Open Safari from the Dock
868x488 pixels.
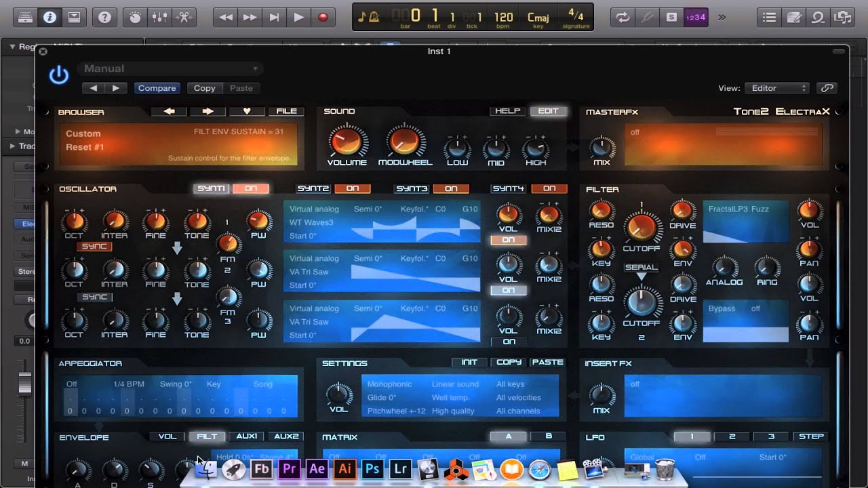point(539,468)
